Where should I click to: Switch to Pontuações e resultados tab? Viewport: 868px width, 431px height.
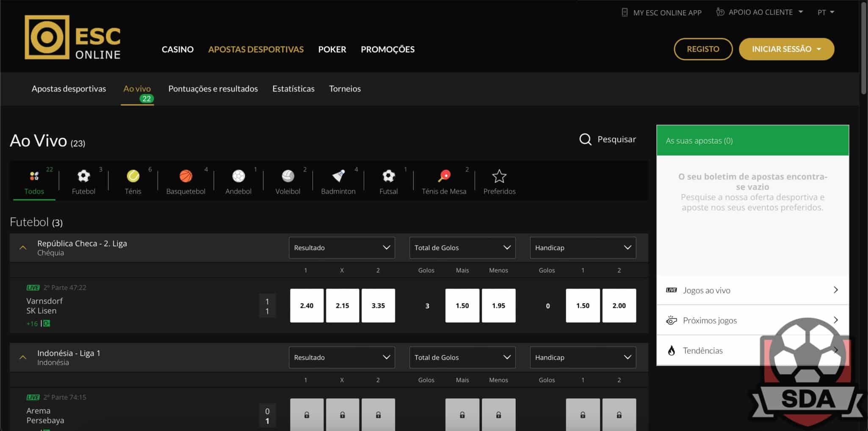pos(213,89)
